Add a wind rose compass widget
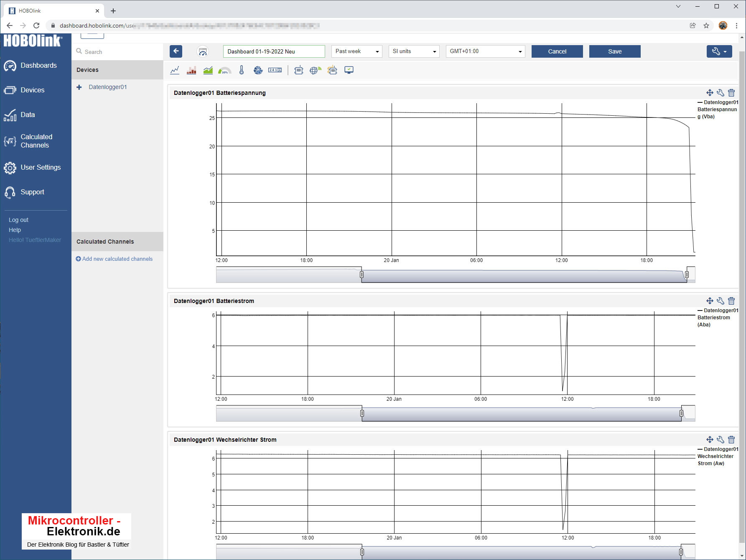The height and width of the screenshot is (560, 746). [258, 70]
